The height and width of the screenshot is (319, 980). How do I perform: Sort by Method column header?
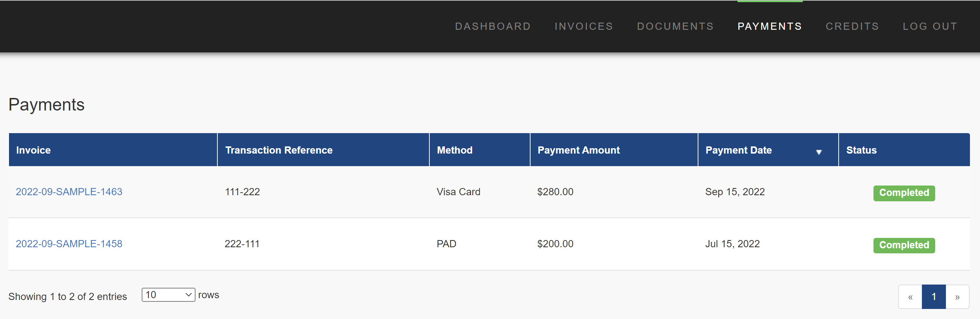coord(479,150)
